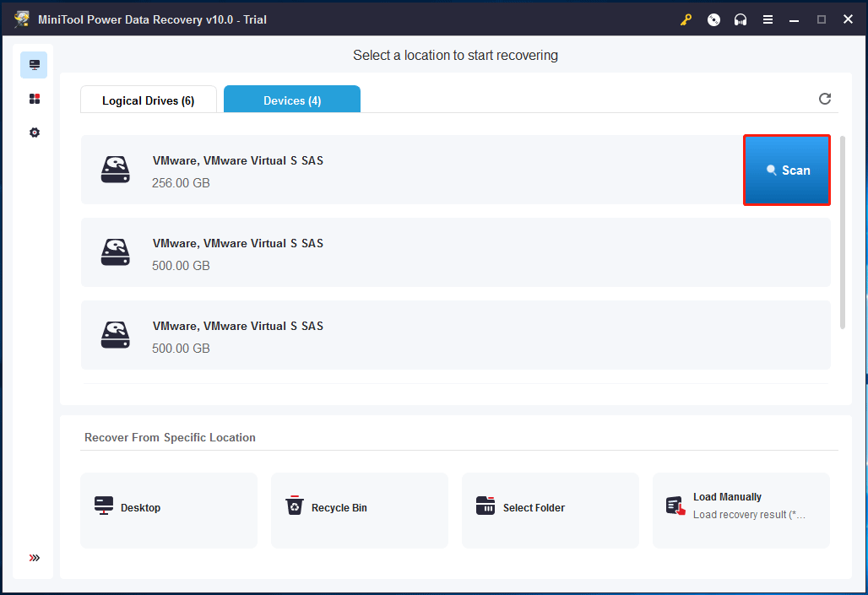This screenshot has width=868, height=595.
Task: Choose Select Folder location
Action: tap(551, 511)
